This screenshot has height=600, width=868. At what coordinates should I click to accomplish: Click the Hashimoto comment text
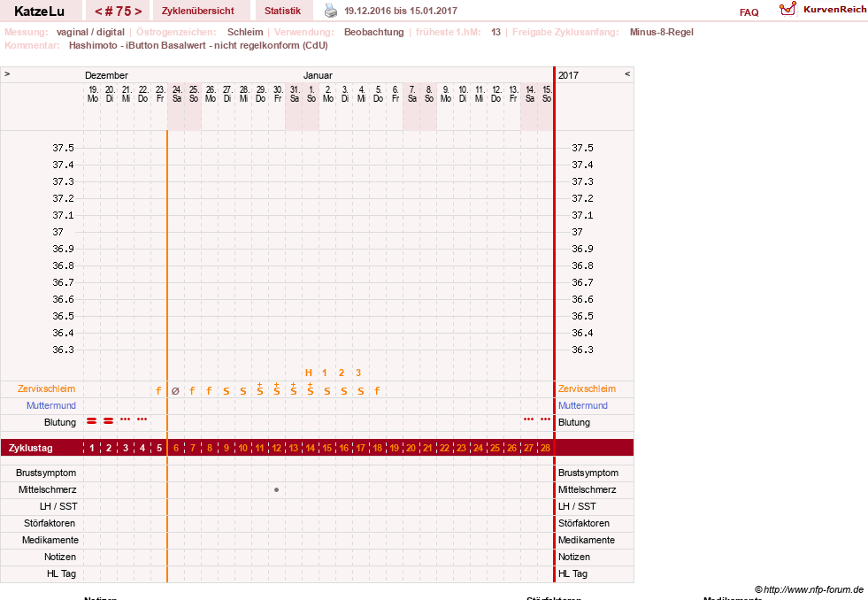[x=198, y=45]
